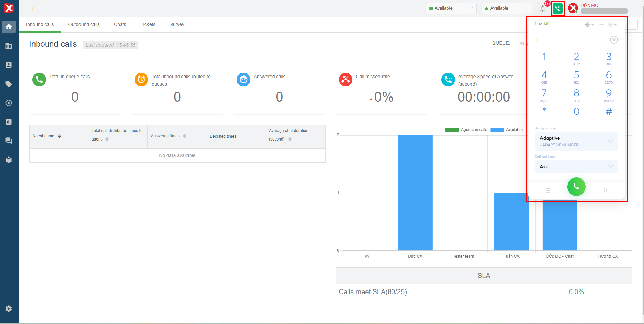Expand the Call out type Ask dropdown
The image size is (644, 324).
coord(576,167)
